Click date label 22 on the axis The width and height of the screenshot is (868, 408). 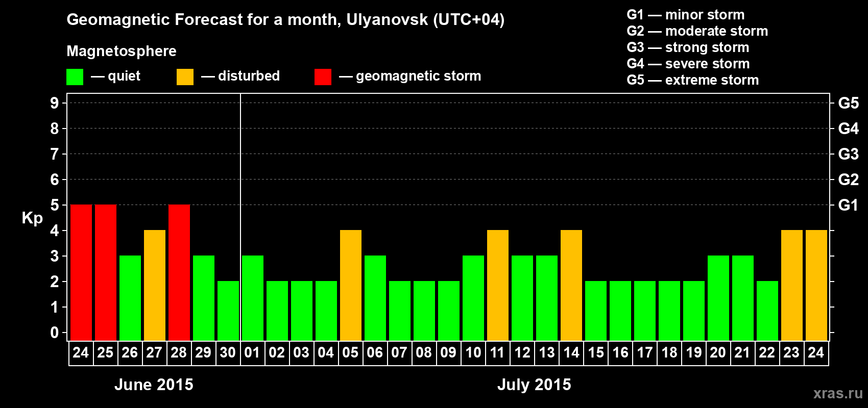[767, 352]
